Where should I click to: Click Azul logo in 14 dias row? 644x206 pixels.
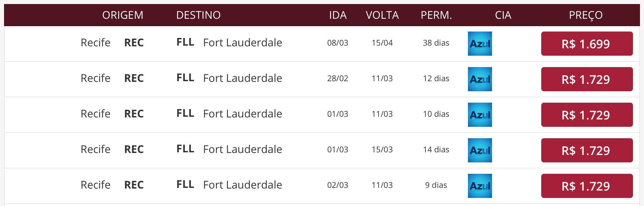point(480,150)
